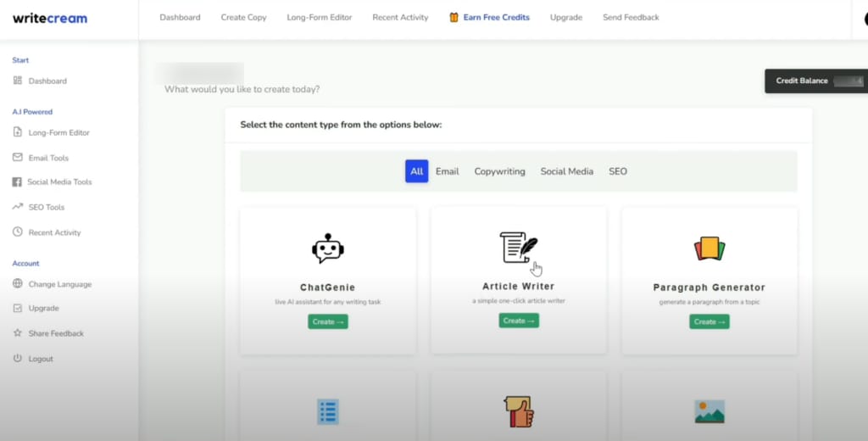Click Create button under Paragraph Generator
This screenshot has height=441, width=868.
tap(709, 321)
